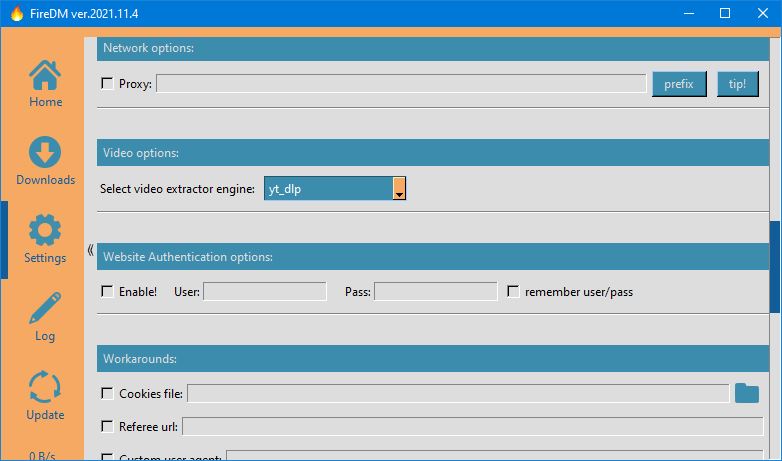Open the Home page in sidebar

(x=45, y=84)
